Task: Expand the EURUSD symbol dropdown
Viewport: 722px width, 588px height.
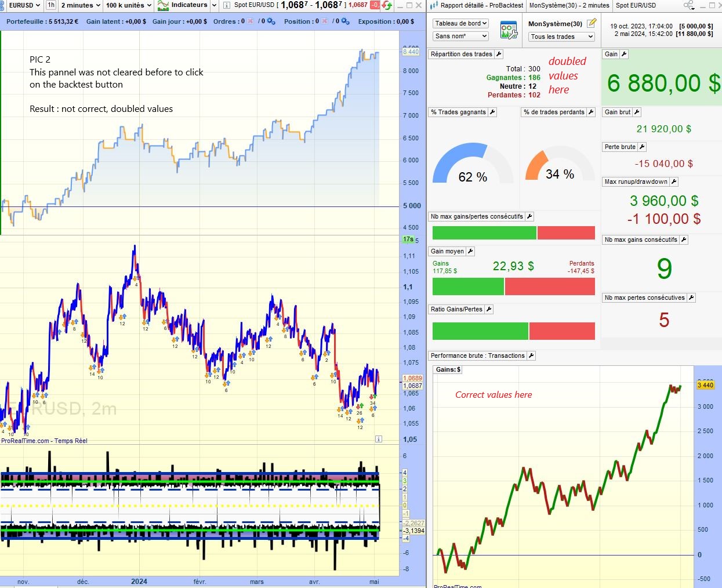Action: (24, 5)
